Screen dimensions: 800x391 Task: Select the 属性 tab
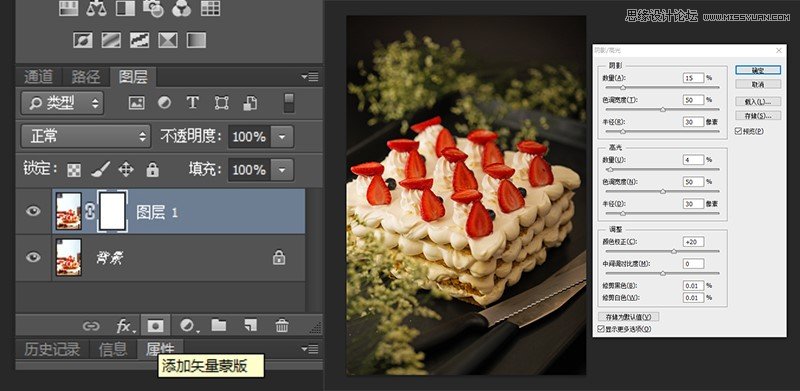pyautogui.click(x=160, y=349)
